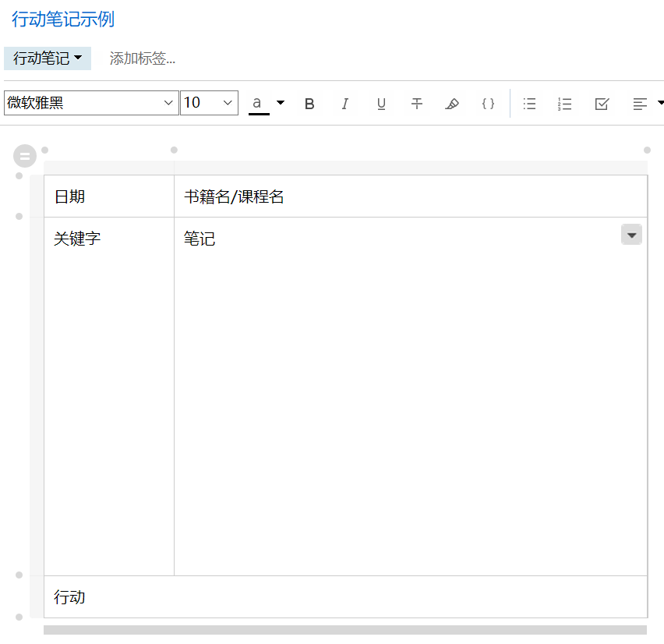Open the alignment options dropdown arrow
Viewport: 664px width, 644px height.
660,103
